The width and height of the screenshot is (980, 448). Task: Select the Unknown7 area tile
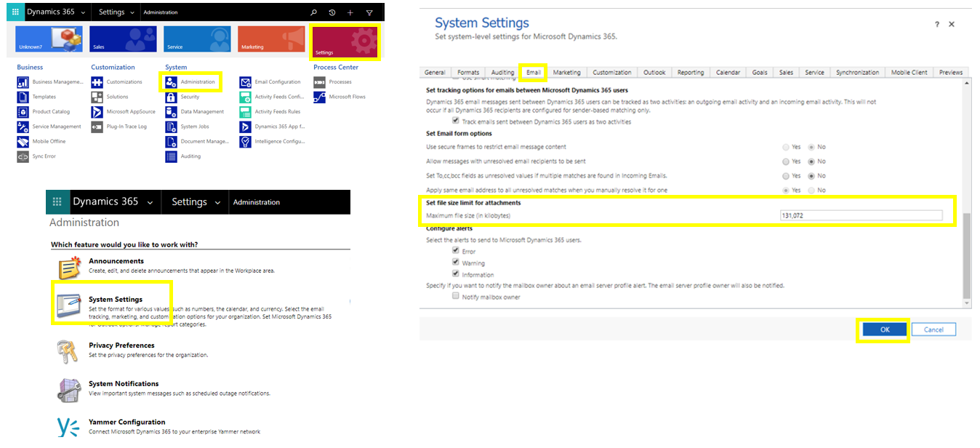click(x=49, y=39)
